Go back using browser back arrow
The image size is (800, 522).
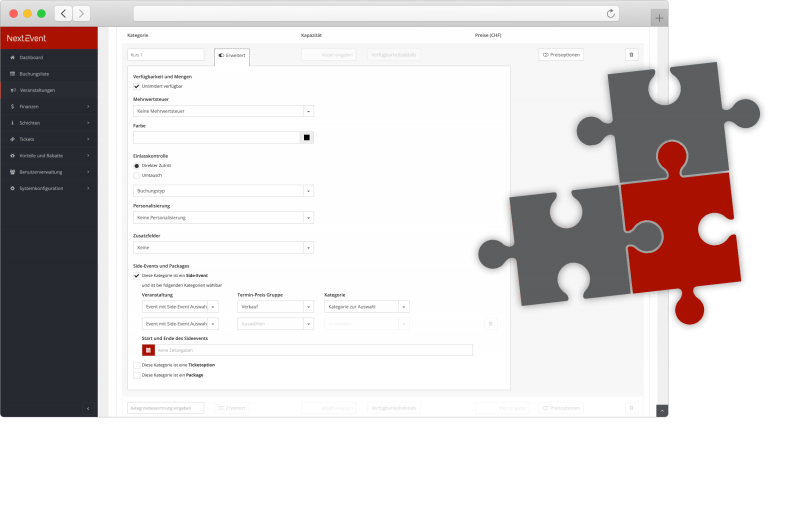point(63,13)
